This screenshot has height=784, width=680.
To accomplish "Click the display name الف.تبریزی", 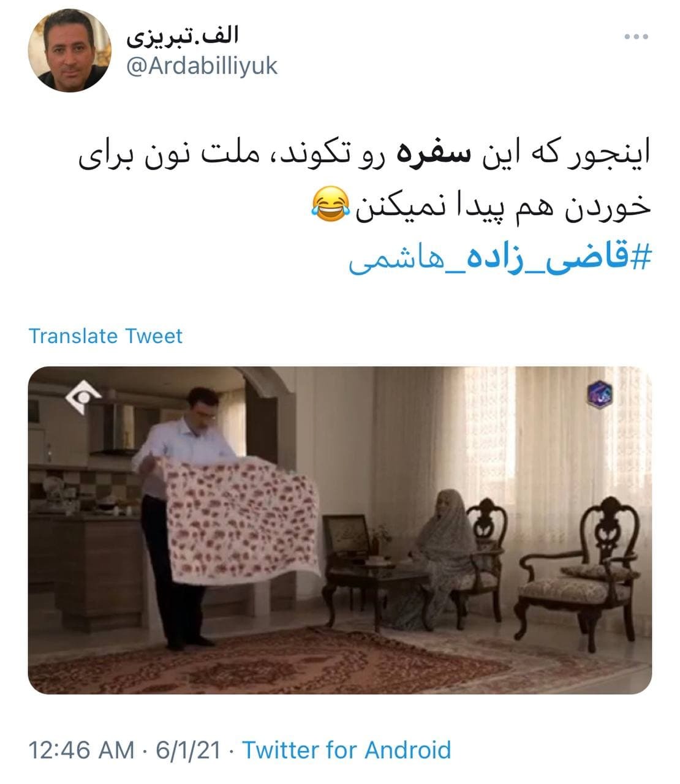I will (182, 36).
